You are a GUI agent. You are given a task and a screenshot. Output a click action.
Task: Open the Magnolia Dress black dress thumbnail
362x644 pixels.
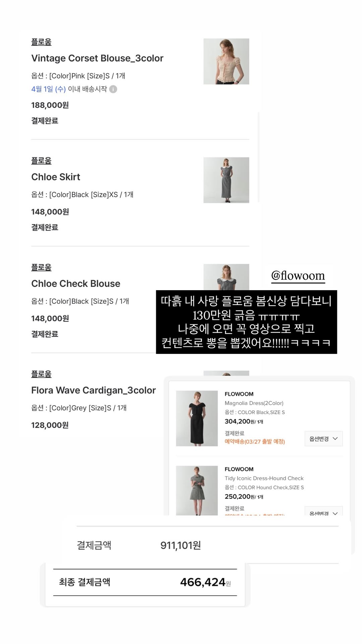197,418
